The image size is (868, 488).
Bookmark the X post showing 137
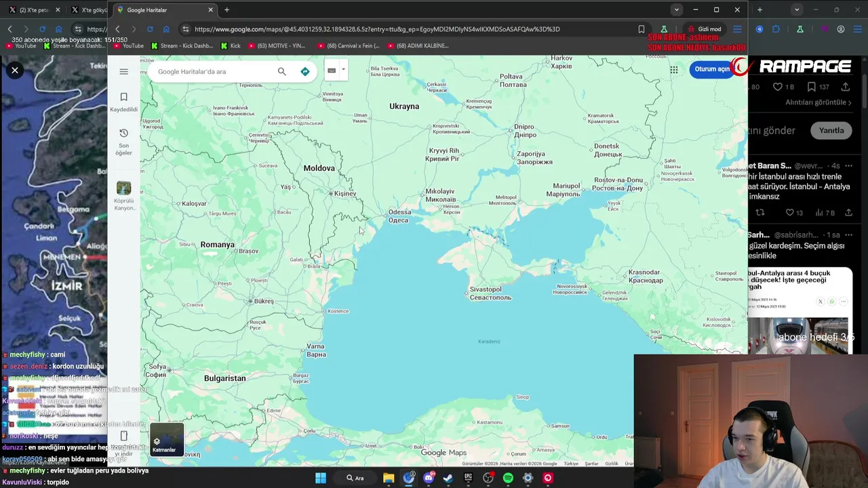(818, 87)
